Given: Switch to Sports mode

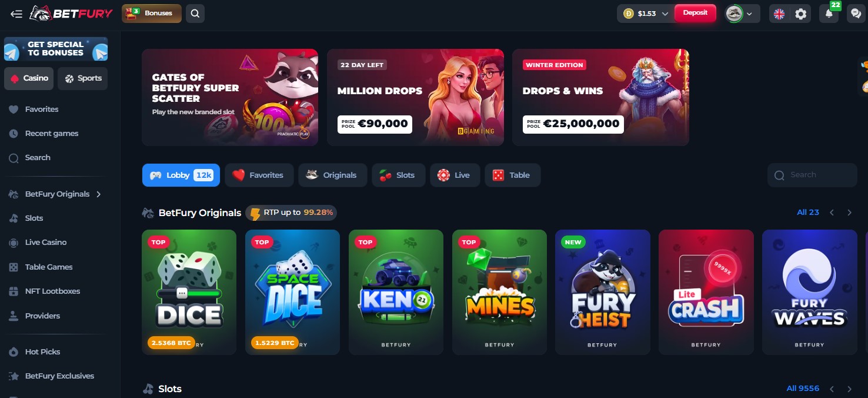Looking at the screenshot, I should click(x=83, y=78).
